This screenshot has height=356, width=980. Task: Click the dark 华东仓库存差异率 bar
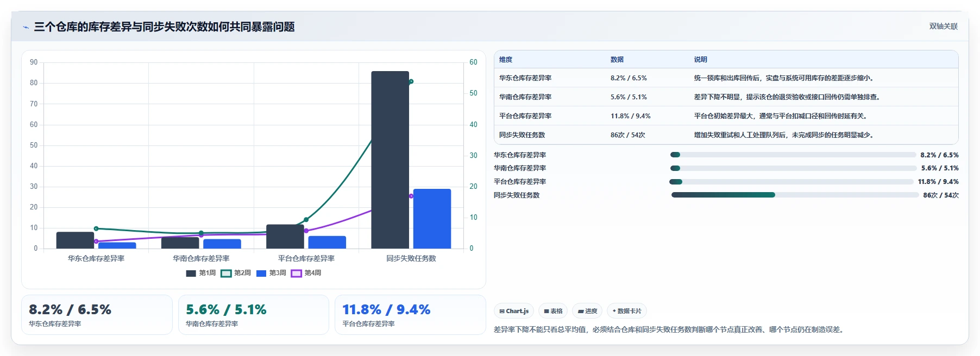(x=75, y=240)
